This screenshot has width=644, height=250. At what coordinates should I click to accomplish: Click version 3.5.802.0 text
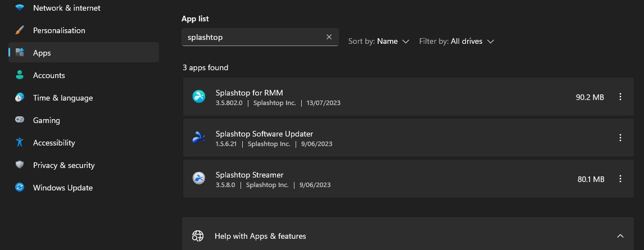click(229, 103)
